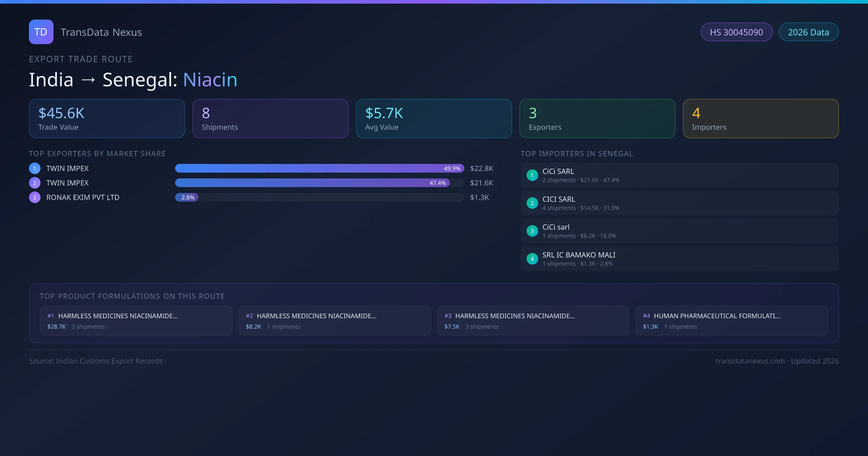Click rank 2 badge beside TWIN IMPEX

tap(35, 183)
